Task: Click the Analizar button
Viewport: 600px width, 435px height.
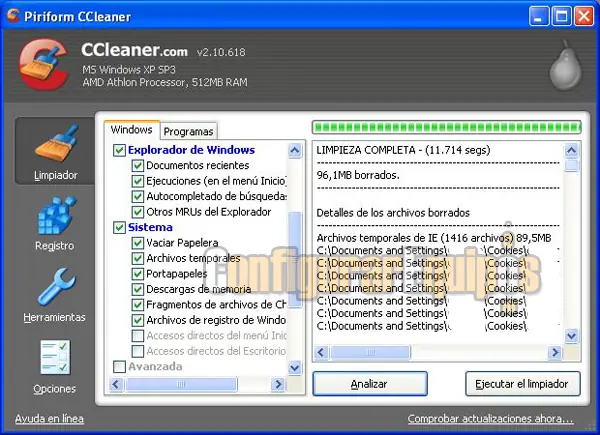Action: point(370,384)
